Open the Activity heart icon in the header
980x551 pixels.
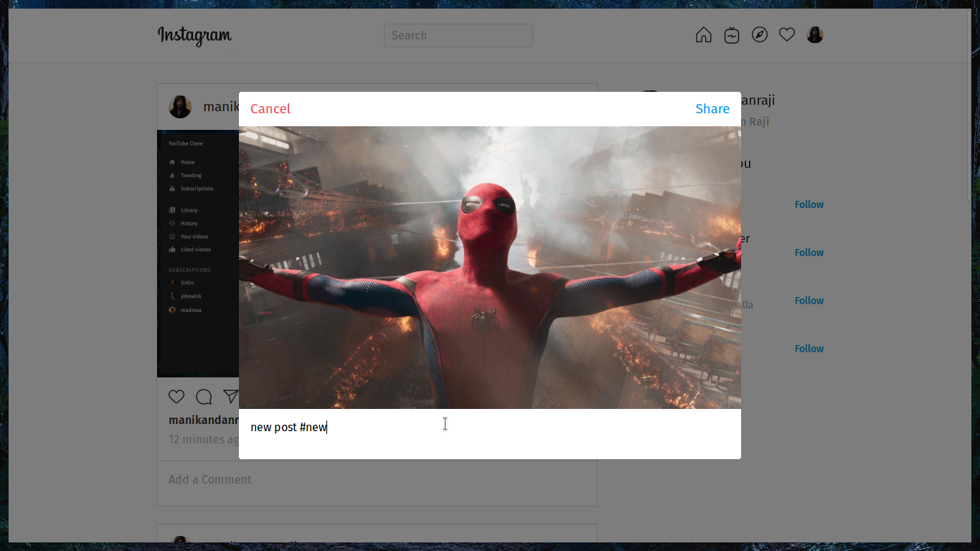[x=787, y=35]
